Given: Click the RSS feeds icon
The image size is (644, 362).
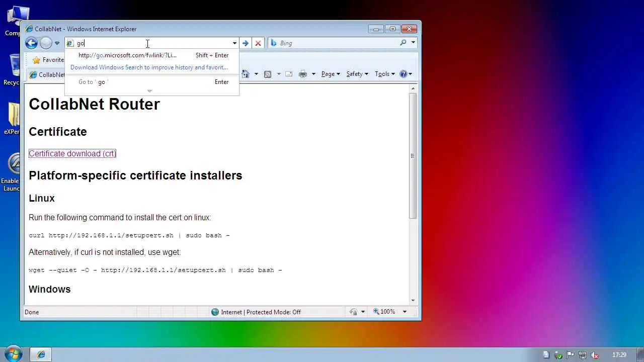Looking at the screenshot, I should [x=268, y=74].
